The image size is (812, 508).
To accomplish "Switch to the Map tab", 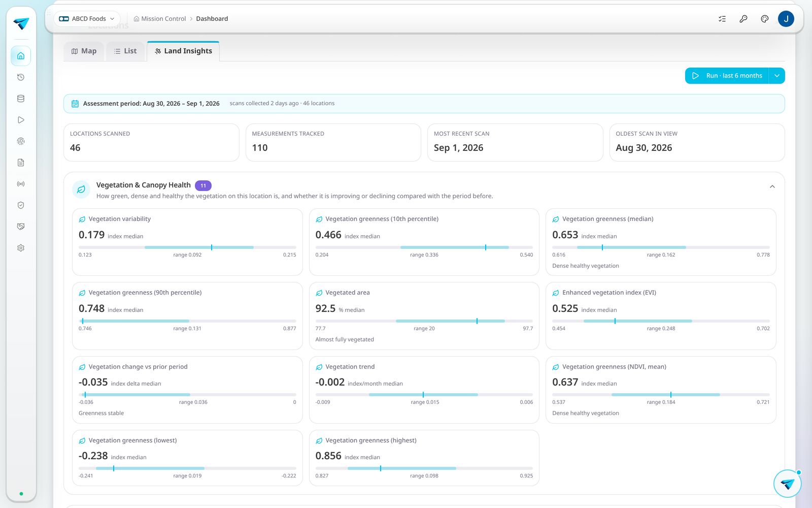I will point(84,51).
